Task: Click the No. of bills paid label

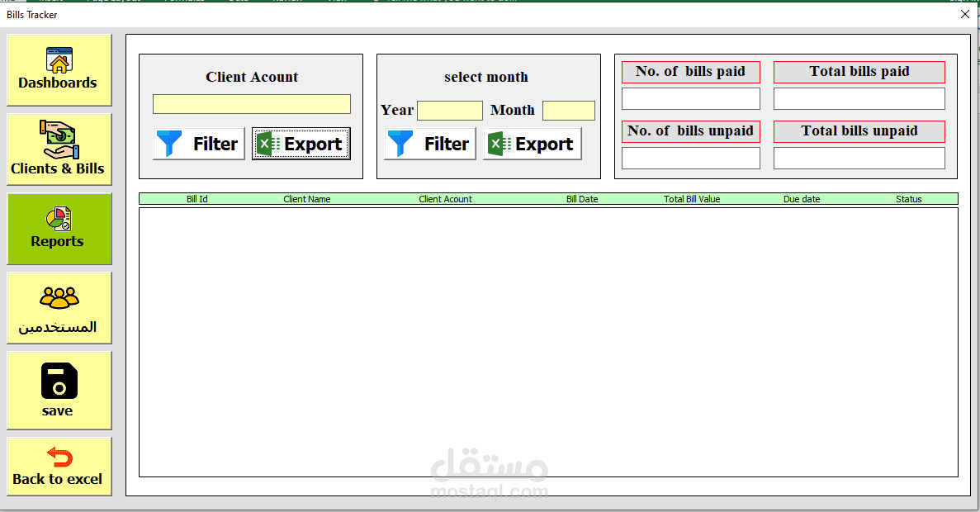Action: point(691,72)
